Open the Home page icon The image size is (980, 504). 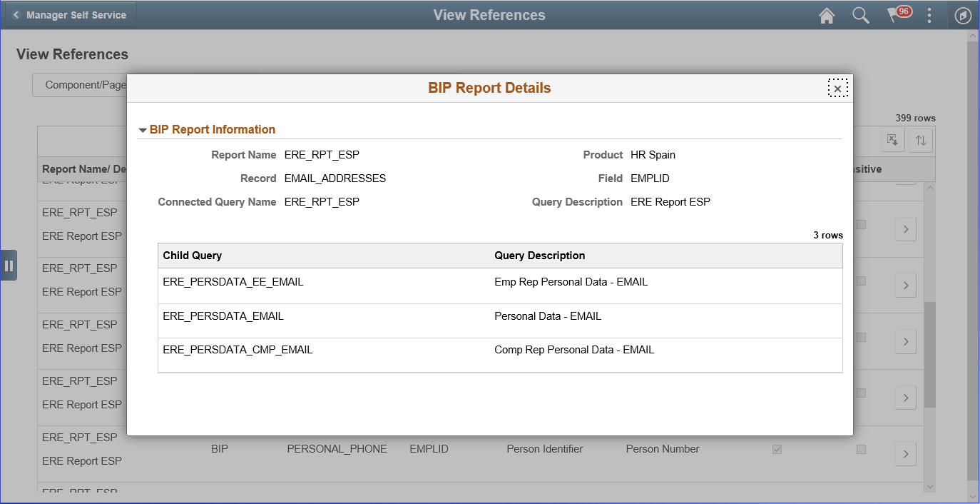pyautogui.click(x=827, y=15)
